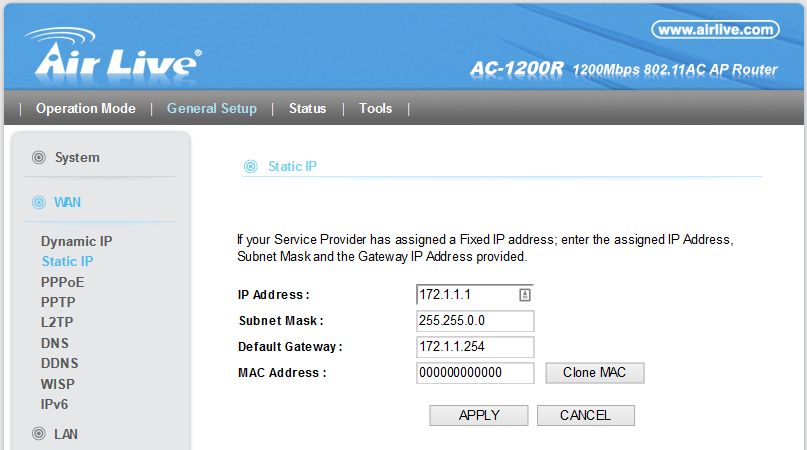Visit the www.airlive.com link
The height and width of the screenshot is (450, 807).
pyautogui.click(x=715, y=30)
